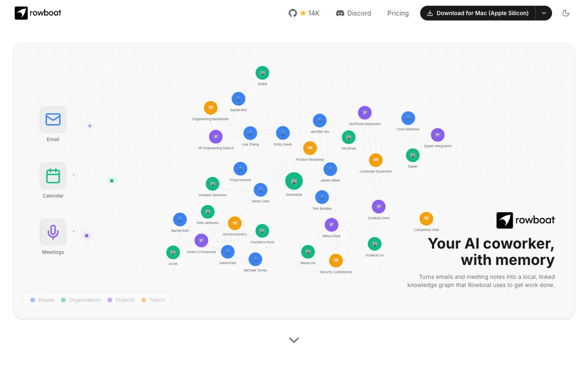Select the Zapier Integration project node
The image size is (588, 368).
[438, 135]
